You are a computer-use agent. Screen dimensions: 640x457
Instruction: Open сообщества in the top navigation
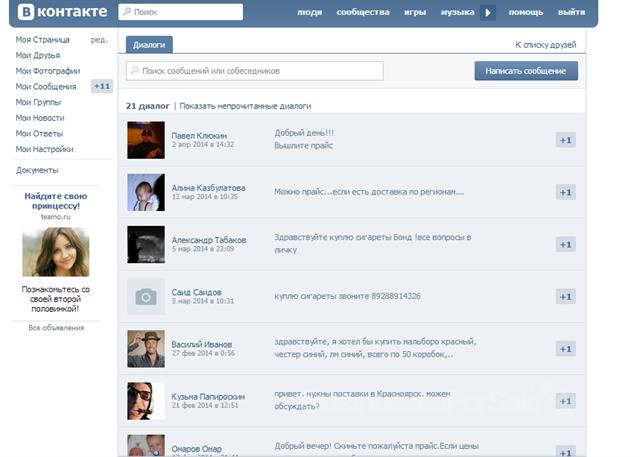click(363, 13)
